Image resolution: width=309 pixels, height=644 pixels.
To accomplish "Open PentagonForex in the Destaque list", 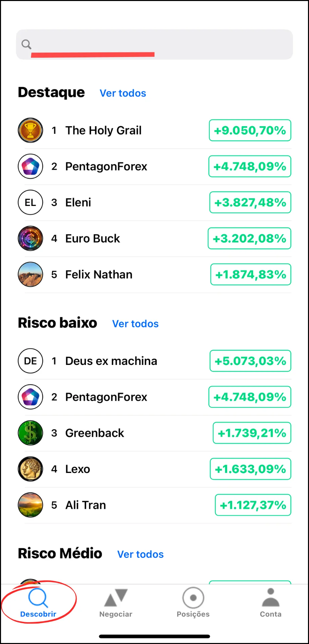I will tap(154, 166).
